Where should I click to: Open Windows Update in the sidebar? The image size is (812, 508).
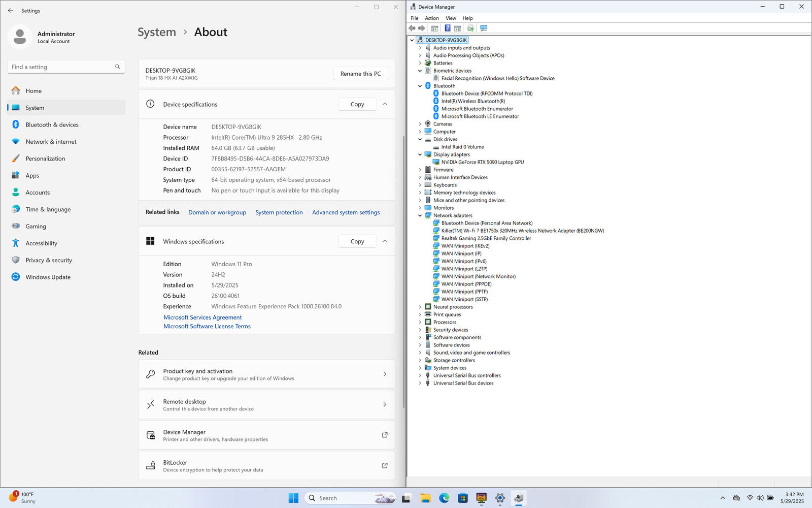tap(48, 277)
